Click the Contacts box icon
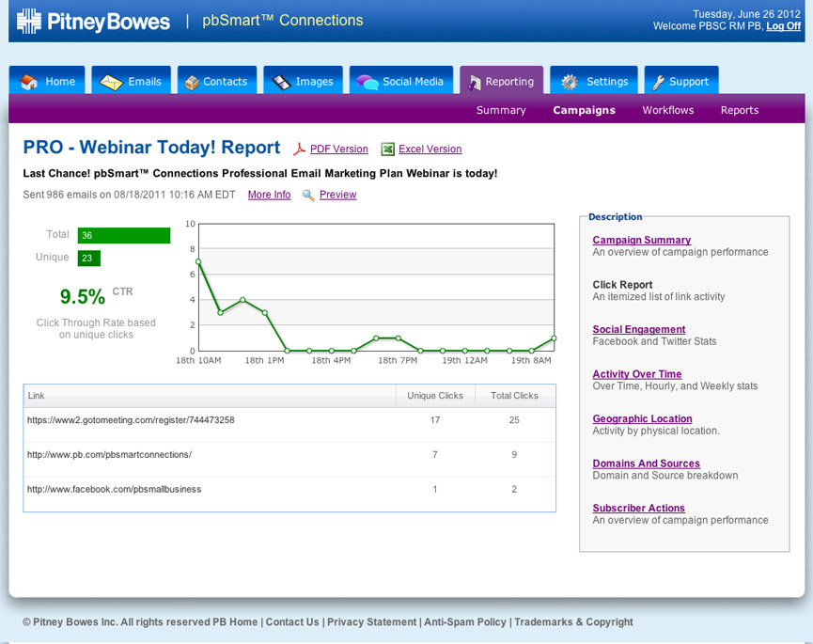Viewport: 813px width, 644px height. [192, 83]
